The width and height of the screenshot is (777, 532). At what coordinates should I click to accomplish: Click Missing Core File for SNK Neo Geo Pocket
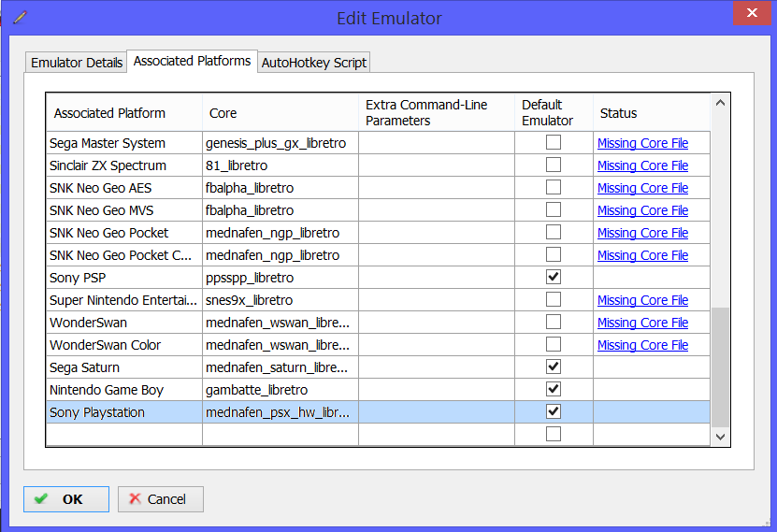pos(642,233)
